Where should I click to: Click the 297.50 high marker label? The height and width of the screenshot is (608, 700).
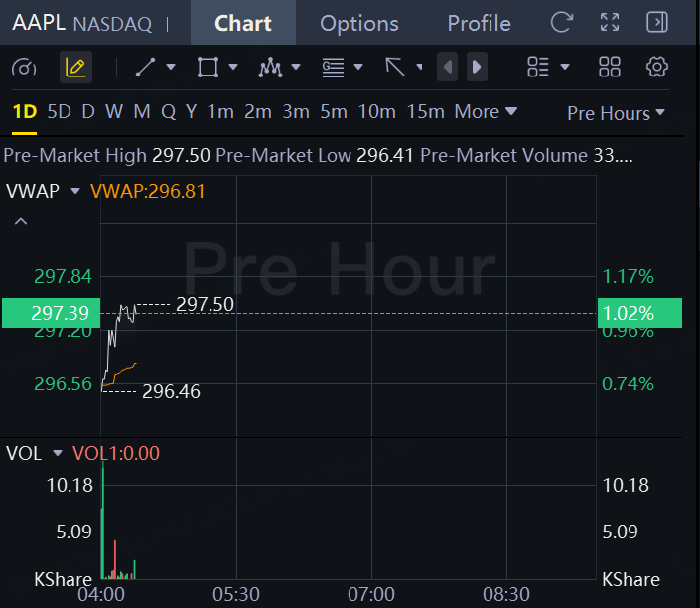pos(205,305)
